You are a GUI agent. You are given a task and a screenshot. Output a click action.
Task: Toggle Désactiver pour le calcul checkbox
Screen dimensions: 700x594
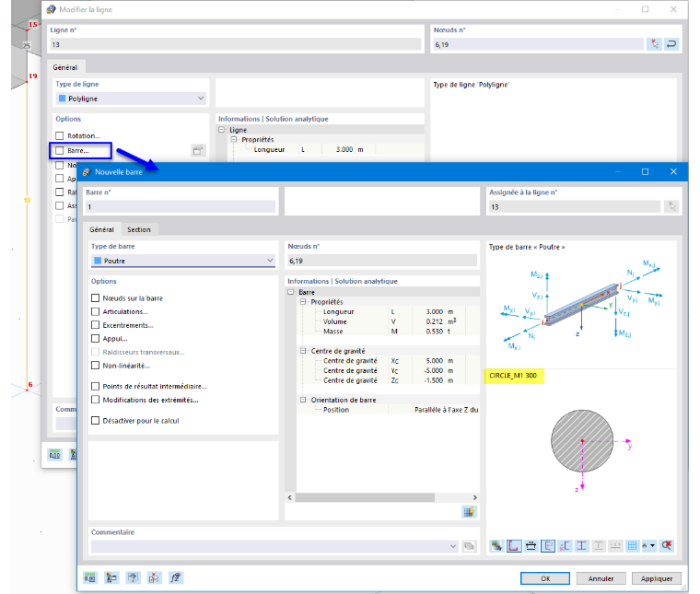[x=95, y=420]
